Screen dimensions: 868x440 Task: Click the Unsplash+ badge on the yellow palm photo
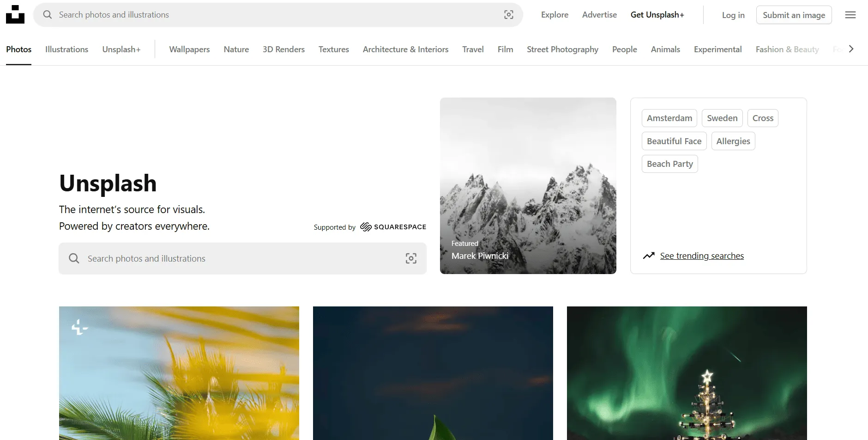pos(78,327)
